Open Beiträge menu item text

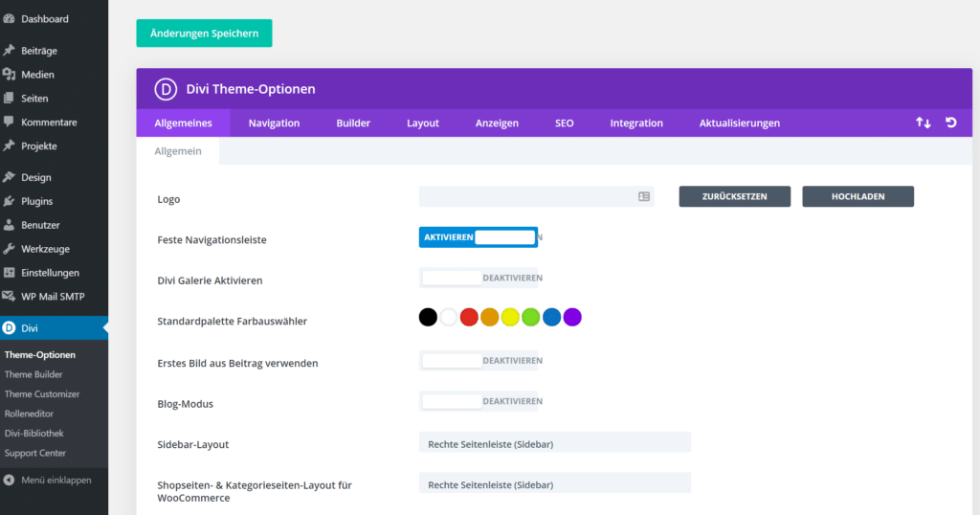coord(39,51)
